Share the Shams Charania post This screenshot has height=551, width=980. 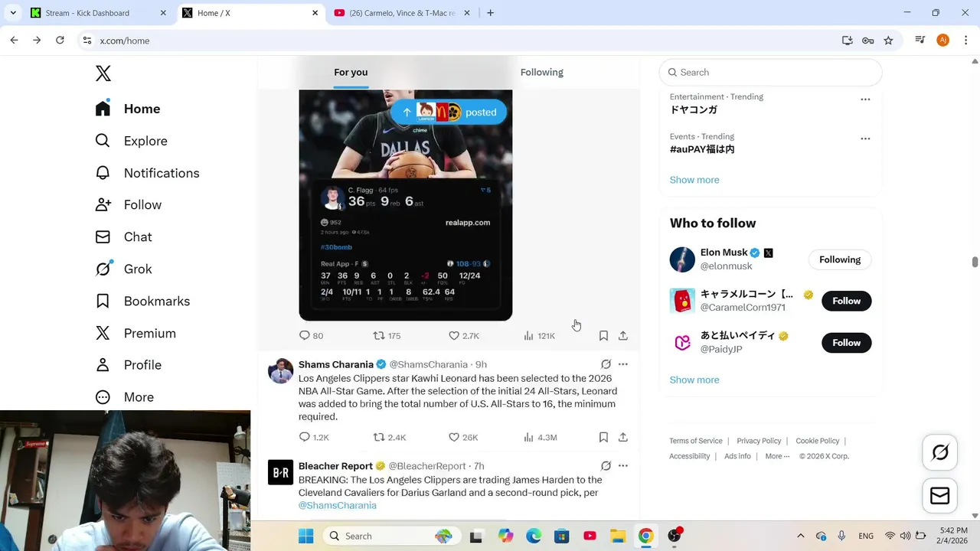623,437
